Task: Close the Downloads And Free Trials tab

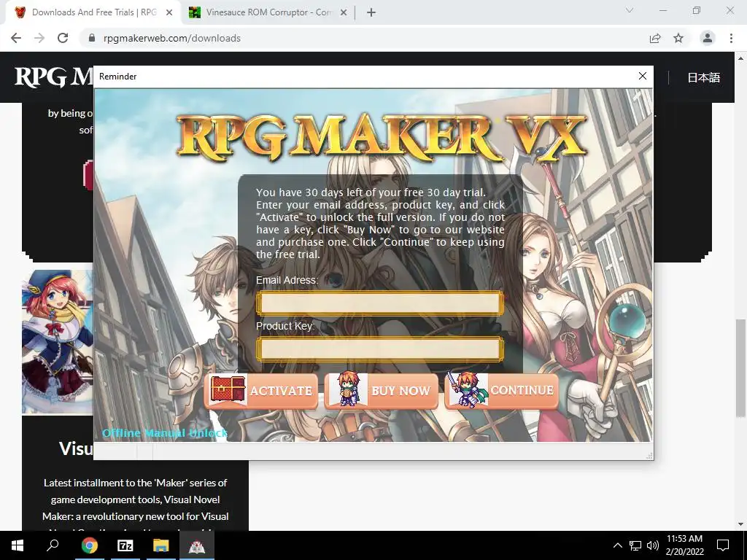Action: (x=169, y=13)
